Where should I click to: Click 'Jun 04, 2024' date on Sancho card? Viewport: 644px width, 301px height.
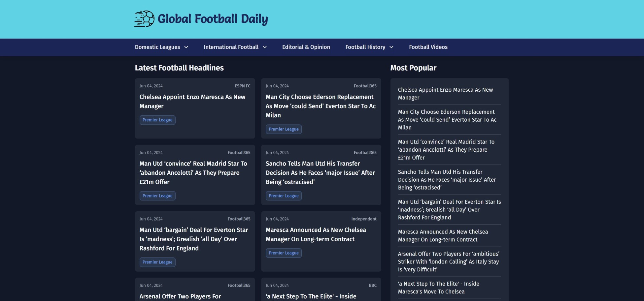pos(277,153)
